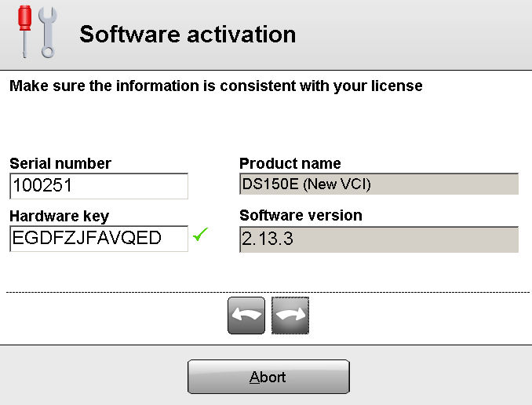The height and width of the screenshot is (405, 532).
Task: Click the Serial number label
Action: 60,163
